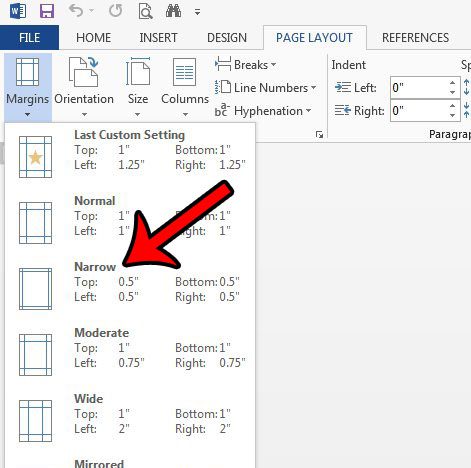Click the Wide margins thumbnail icon
The image size is (471, 468).
(35, 421)
